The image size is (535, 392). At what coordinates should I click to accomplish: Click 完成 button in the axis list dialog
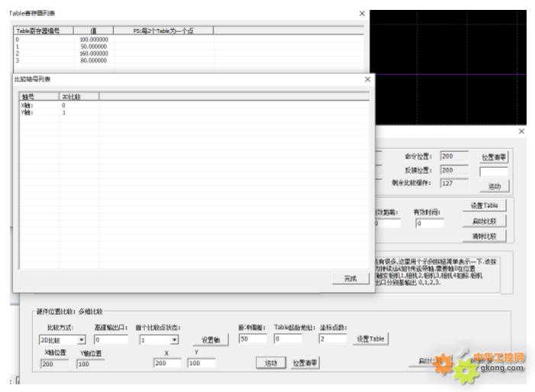[351, 278]
